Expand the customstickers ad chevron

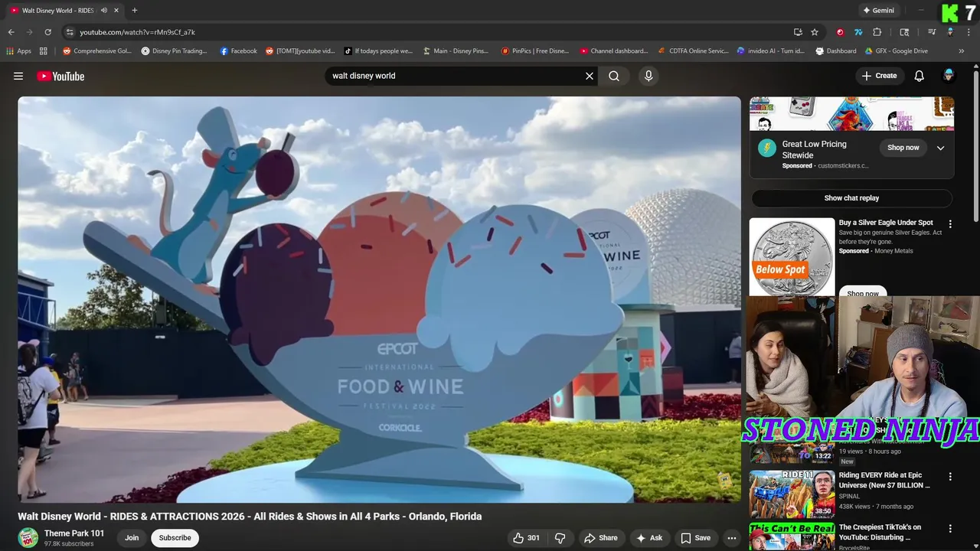click(x=941, y=148)
